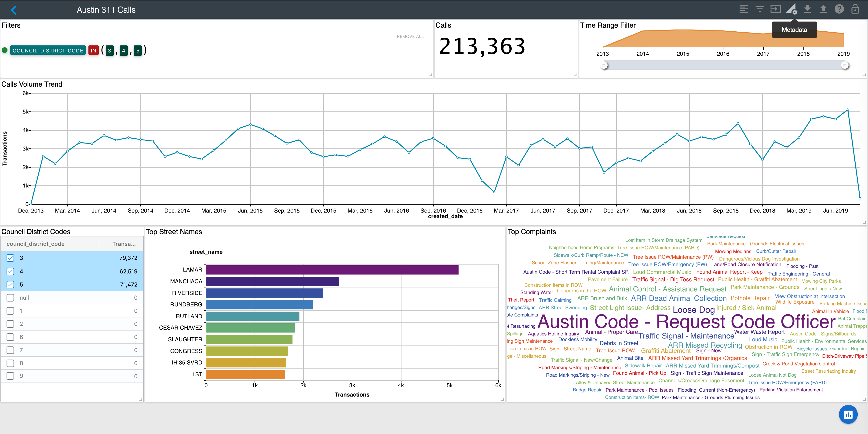Uncheck council district code 5
Screen dimensions: 868x434
point(11,285)
